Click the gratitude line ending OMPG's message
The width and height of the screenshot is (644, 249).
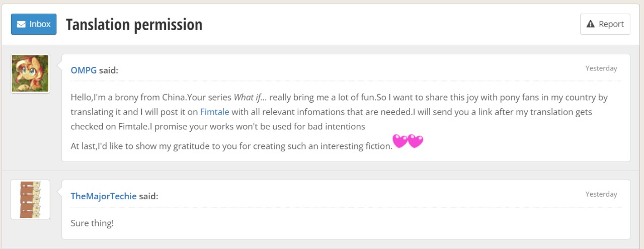point(231,146)
